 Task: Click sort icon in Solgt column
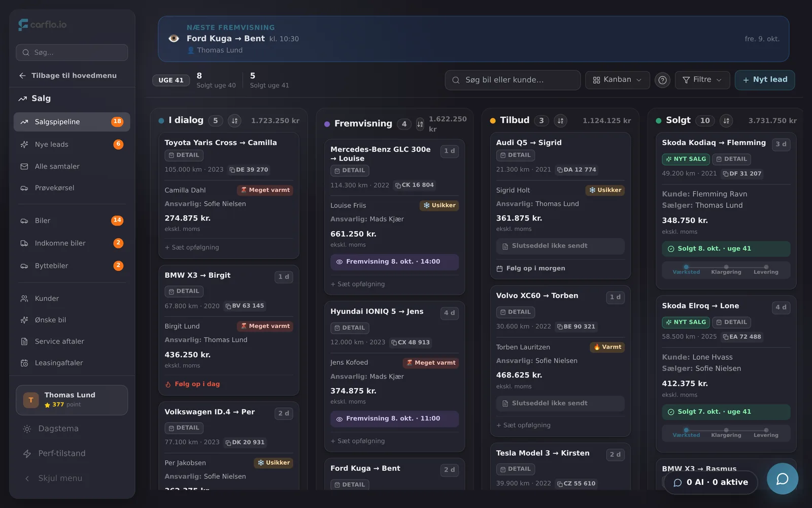[726, 120]
